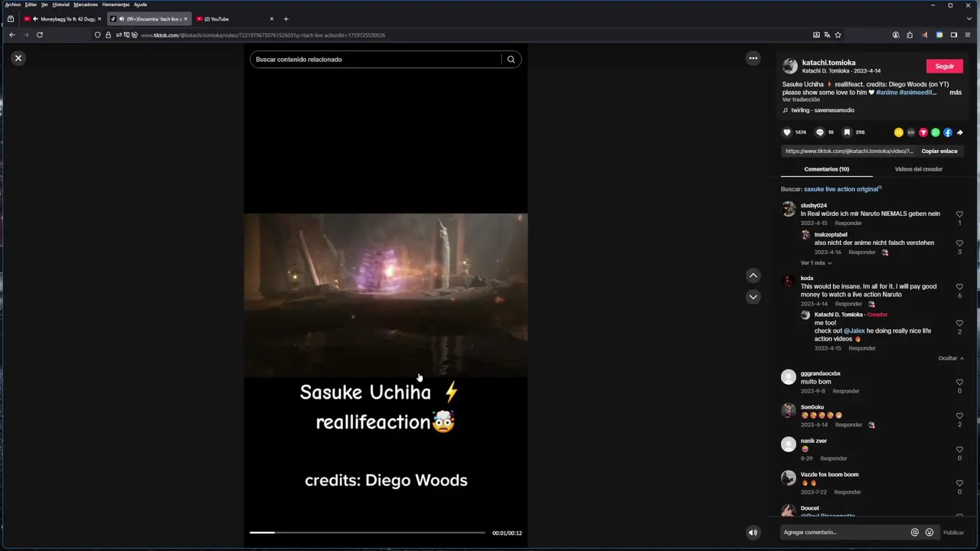Image resolution: width=980 pixels, height=551 pixels.
Task: Mute the video with the speaker icon
Action: [x=753, y=533]
